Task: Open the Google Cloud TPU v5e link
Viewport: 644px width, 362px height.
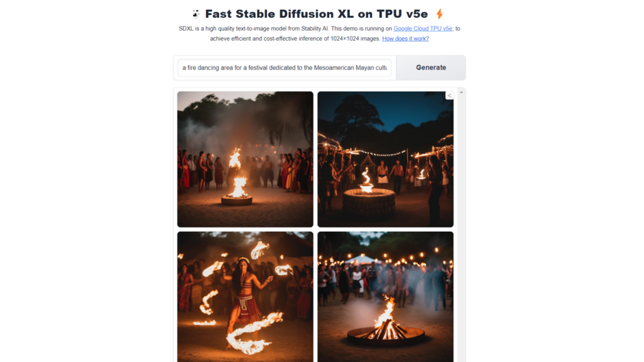Action: click(x=423, y=29)
